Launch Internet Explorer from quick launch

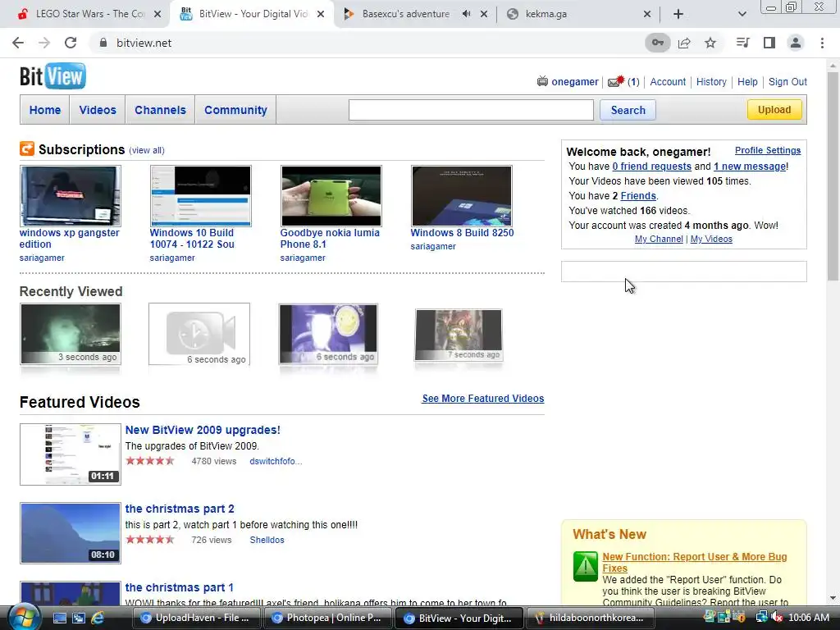point(98,618)
